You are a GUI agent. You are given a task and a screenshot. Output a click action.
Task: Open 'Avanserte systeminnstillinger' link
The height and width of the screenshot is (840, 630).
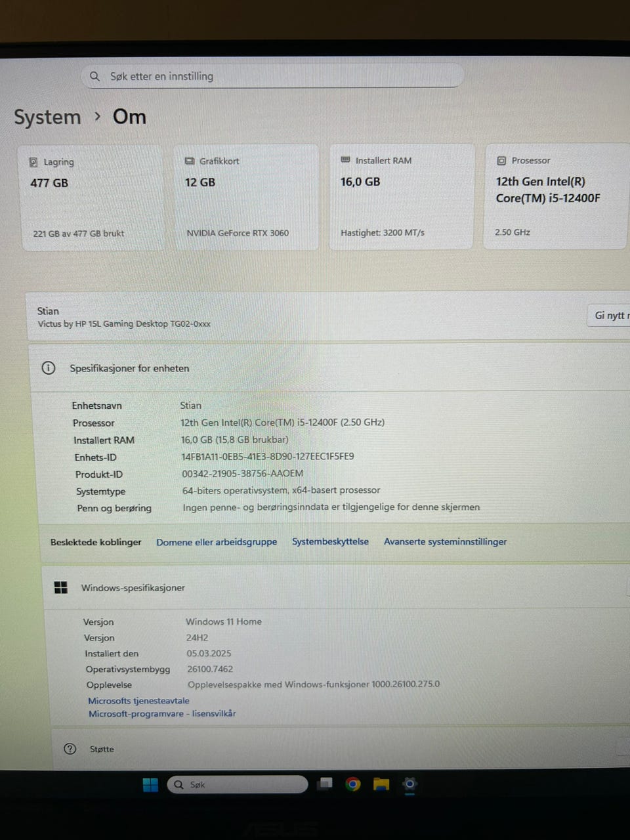click(x=446, y=541)
